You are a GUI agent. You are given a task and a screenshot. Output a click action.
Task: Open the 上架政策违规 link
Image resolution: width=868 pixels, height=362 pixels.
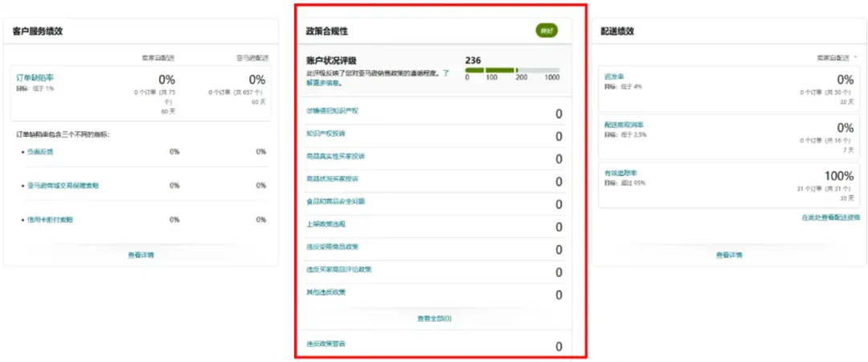click(325, 224)
